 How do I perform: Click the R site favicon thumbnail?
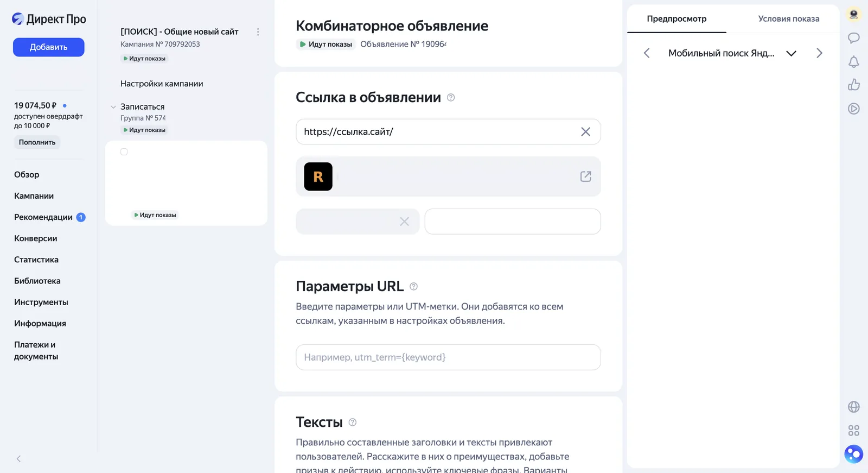(x=318, y=176)
